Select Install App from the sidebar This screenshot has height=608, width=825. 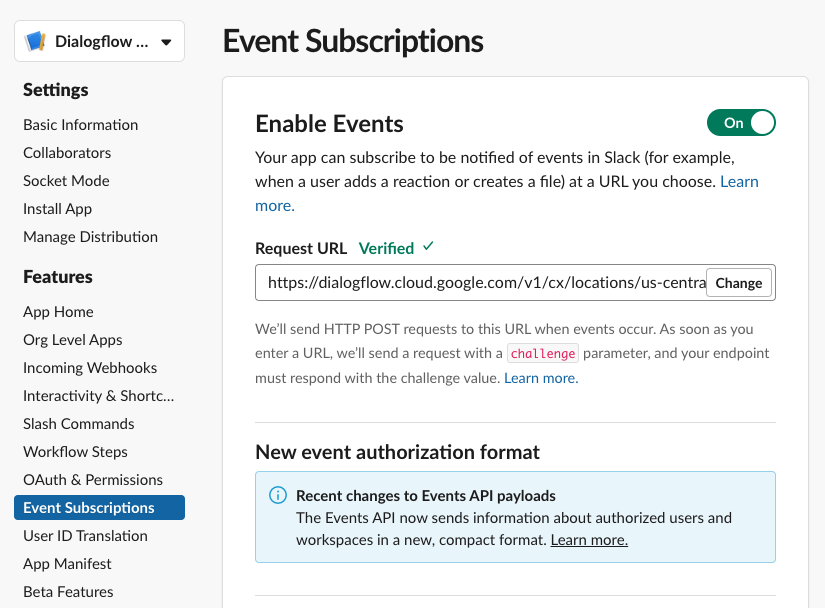tap(57, 209)
